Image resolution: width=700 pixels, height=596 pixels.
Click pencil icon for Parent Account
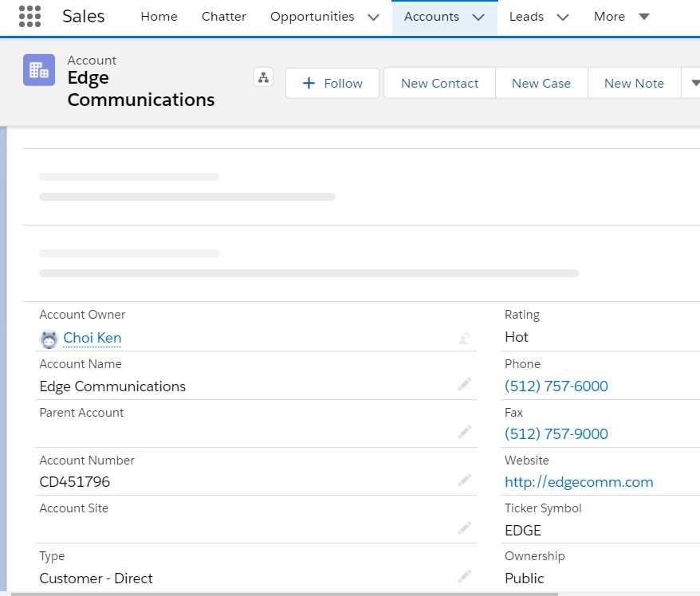(x=464, y=432)
